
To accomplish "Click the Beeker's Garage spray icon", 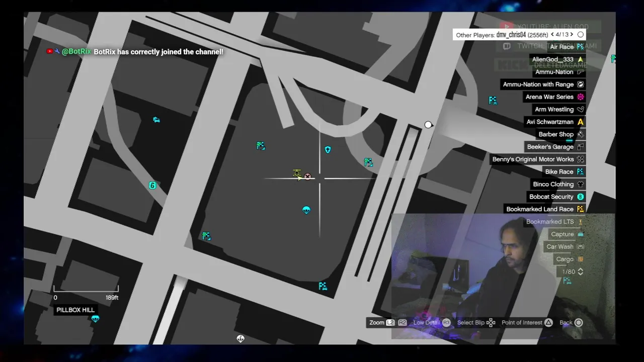I will tap(581, 147).
